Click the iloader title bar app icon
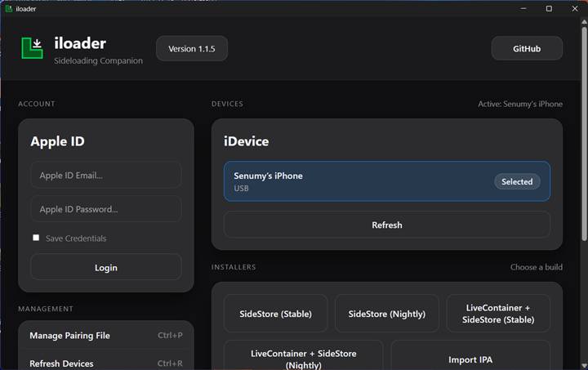Viewport: 588px width, 370px height. (x=9, y=9)
